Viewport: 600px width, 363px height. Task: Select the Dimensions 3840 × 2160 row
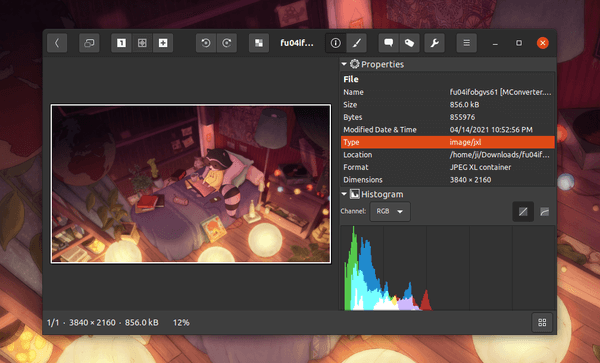447,180
